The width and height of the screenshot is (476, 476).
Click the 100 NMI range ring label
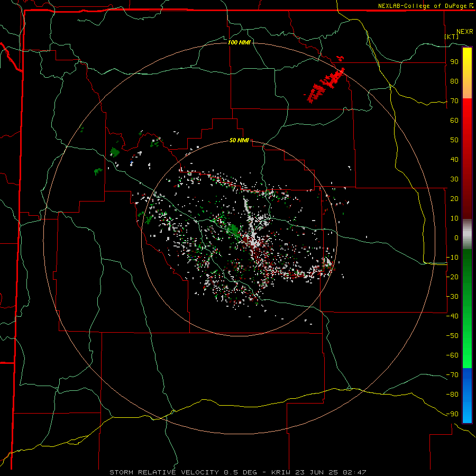[239, 42]
